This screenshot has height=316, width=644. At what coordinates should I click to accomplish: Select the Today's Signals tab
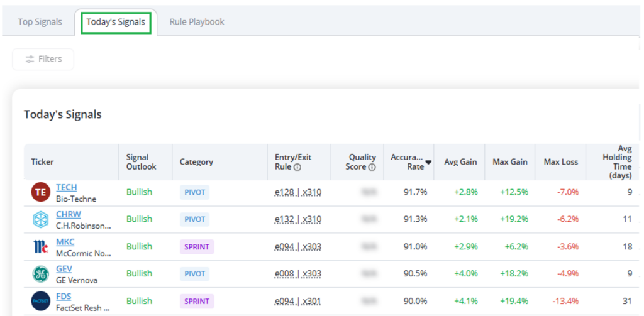(116, 22)
